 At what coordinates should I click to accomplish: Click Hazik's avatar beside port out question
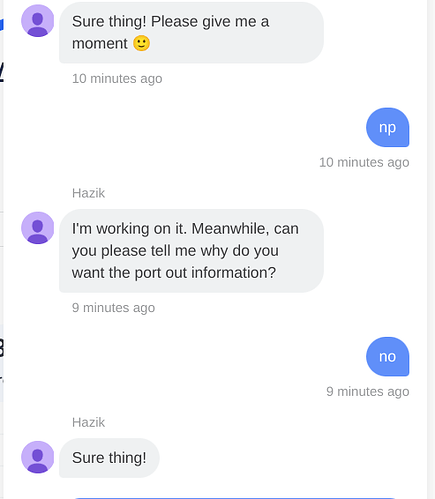(38, 228)
